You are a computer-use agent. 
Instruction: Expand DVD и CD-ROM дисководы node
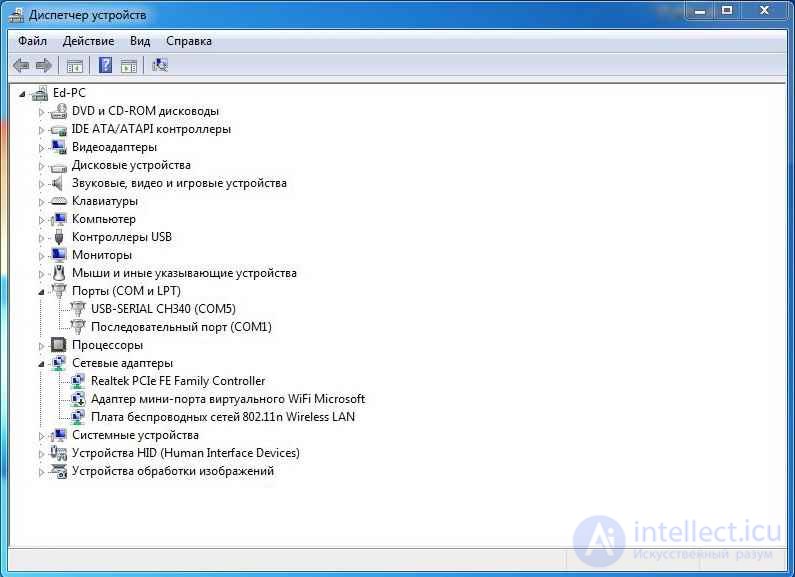(41, 112)
